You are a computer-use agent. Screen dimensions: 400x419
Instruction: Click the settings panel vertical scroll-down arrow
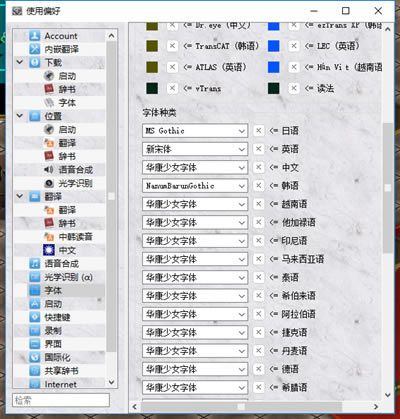[x=388, y=395]
